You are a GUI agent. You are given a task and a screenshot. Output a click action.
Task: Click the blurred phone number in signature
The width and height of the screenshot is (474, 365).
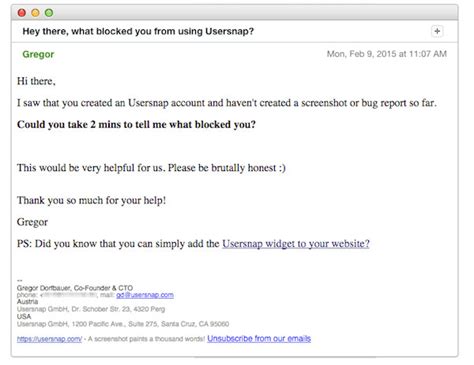coord(69,295)
